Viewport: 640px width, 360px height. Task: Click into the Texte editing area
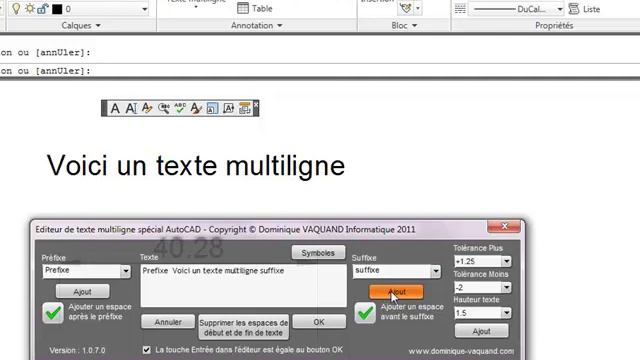[243, 286]
